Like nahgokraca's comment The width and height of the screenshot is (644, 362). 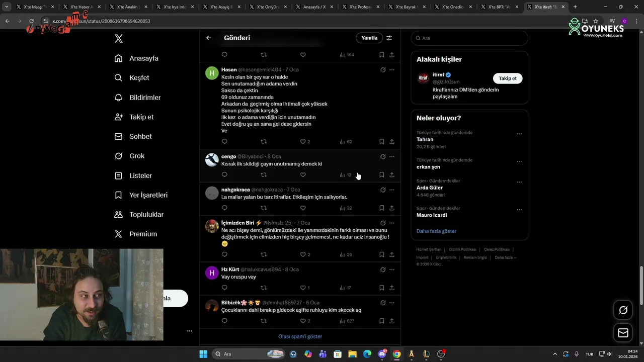click(x=303, y=208)
